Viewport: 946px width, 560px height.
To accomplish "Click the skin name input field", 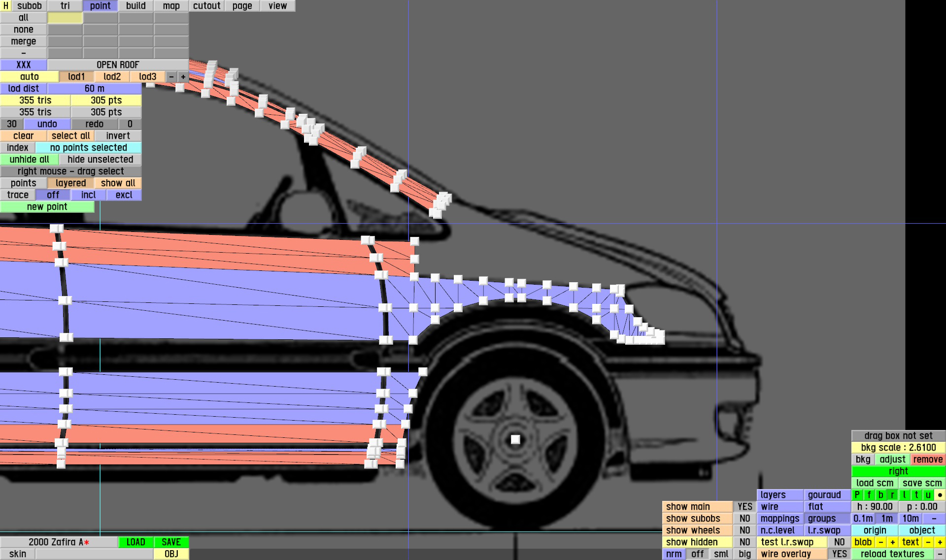I will [x=94, y=554].
